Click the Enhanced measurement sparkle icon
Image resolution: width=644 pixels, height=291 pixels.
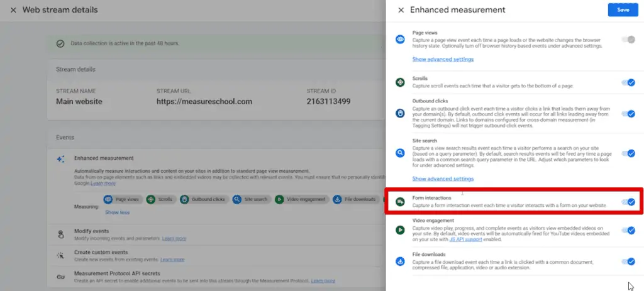pos(60,159)
